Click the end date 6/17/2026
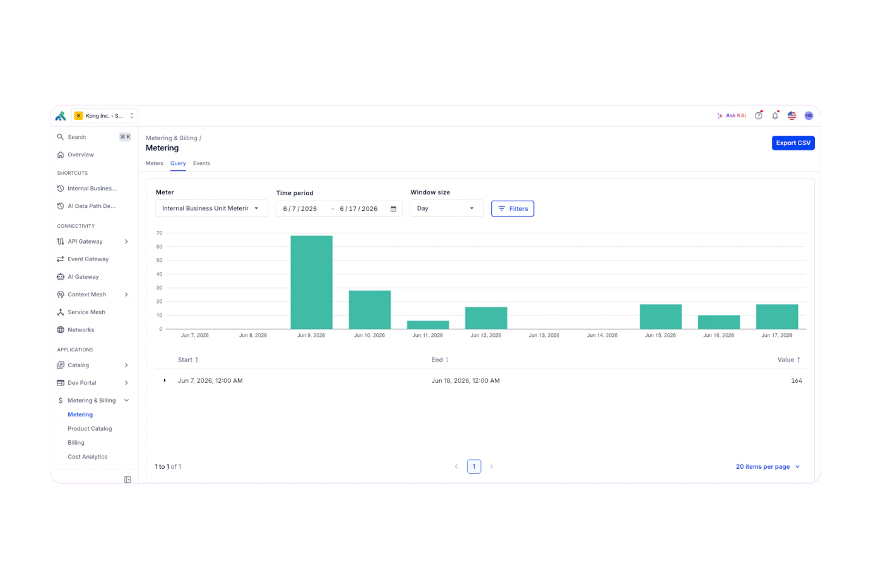 point(358,209)
